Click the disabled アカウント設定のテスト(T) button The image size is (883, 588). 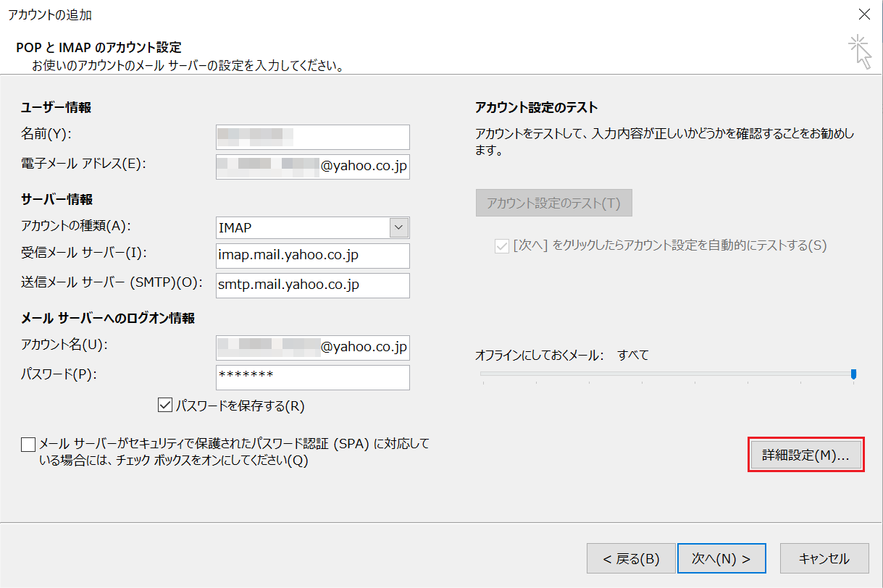pyautogui.click(x=554, y=203)
